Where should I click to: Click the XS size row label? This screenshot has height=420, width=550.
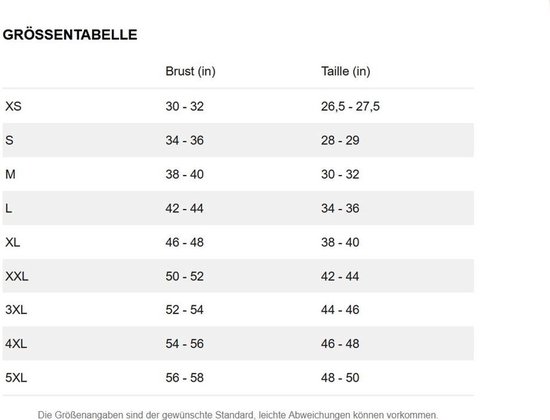point(13,106)
